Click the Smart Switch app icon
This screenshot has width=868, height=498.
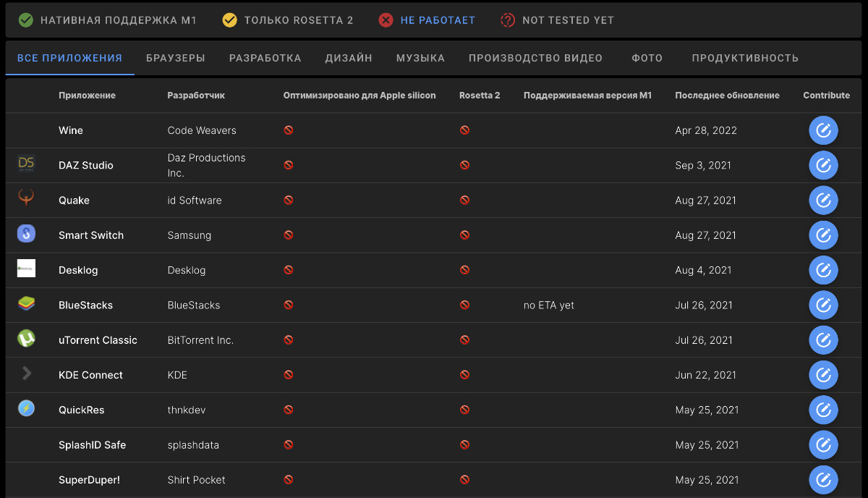pos(26,234)
